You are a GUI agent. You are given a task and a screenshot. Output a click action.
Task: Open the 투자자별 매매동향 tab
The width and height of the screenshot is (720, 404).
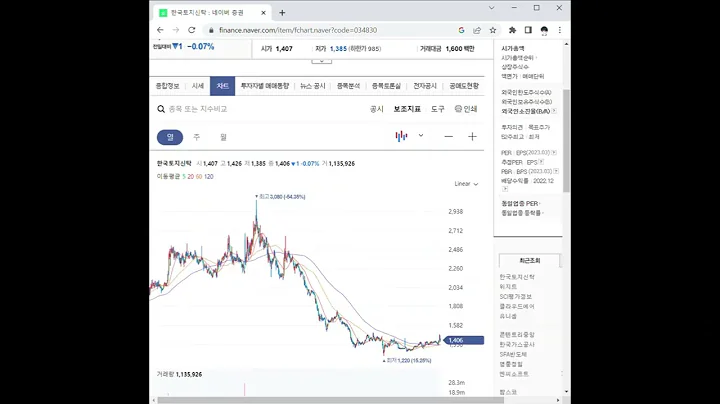point(265,86)
